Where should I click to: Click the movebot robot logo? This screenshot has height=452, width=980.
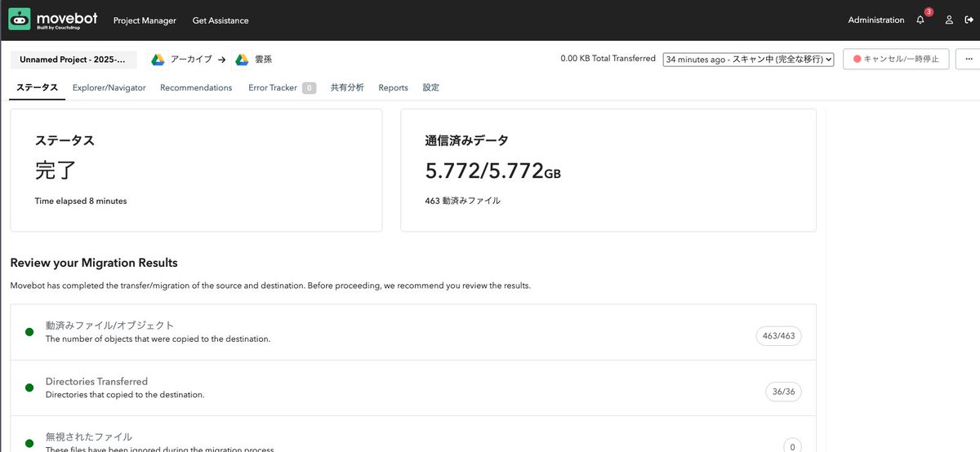point(20,20)
